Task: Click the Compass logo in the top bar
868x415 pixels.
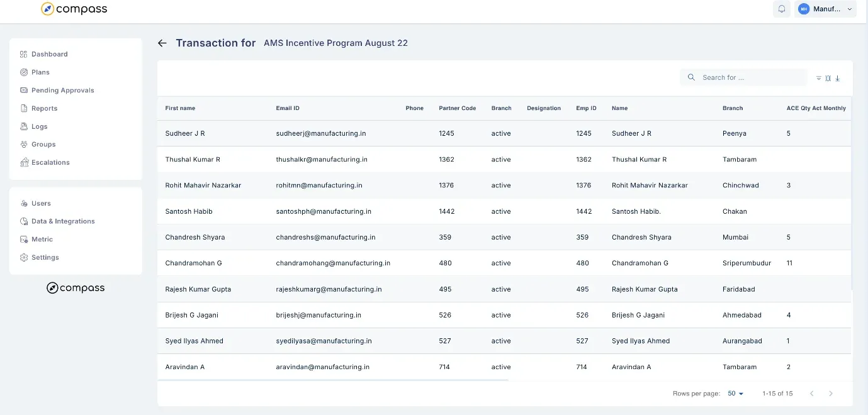Action: point(74,9)
